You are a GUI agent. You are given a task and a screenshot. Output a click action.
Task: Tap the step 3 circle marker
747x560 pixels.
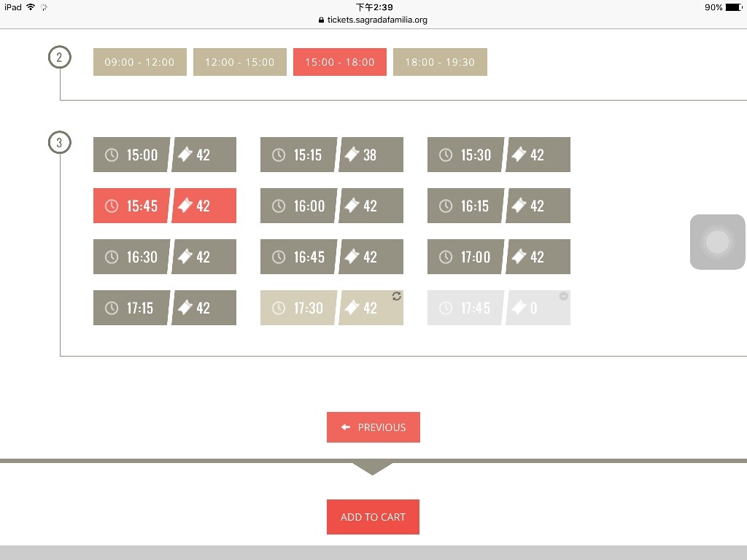pos(60,142)
